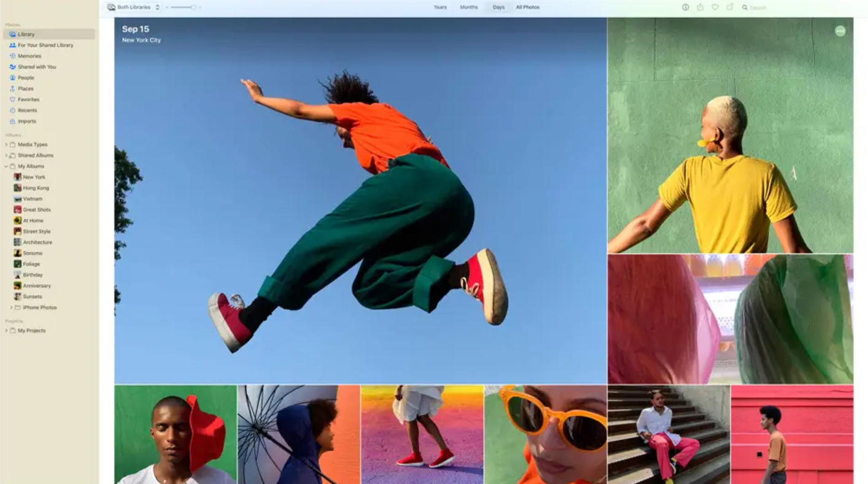Select the Shared Albums folder label

pyautogui.click(x=36, y=156)
